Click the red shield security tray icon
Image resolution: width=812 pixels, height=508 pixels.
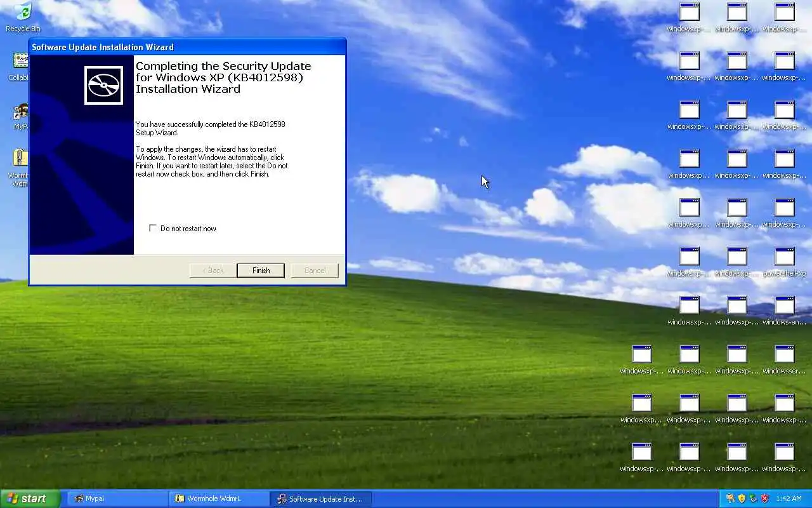point(764,498)
